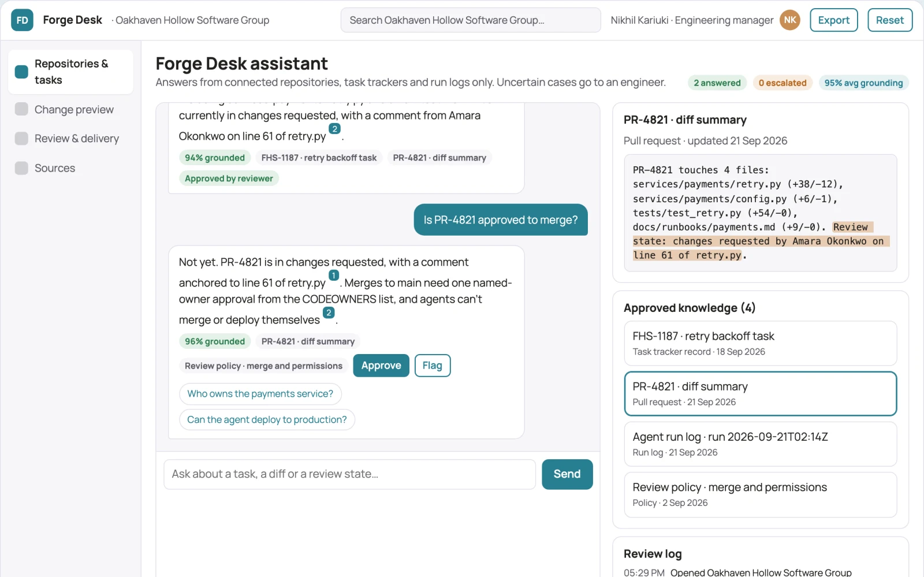Open the FHS-1187 retry backoff task card
The height and width of the screenshot is (577, 924).
click(761, 344)
